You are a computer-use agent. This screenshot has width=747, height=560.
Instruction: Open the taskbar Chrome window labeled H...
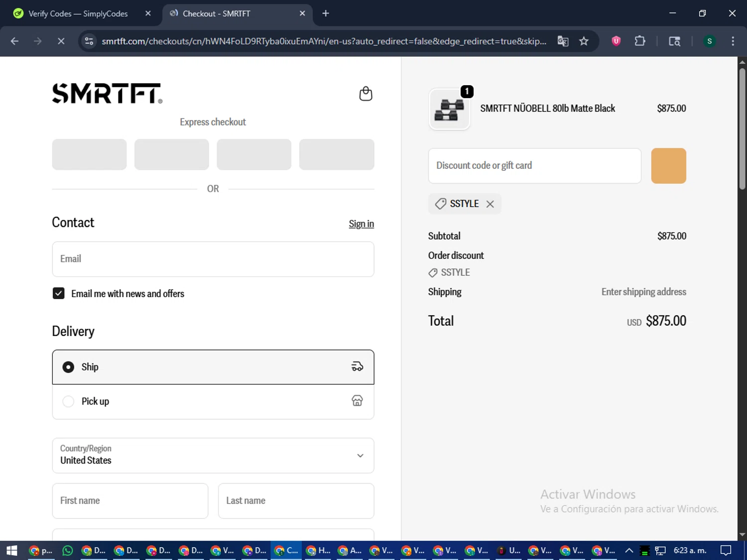coord(319,551)
